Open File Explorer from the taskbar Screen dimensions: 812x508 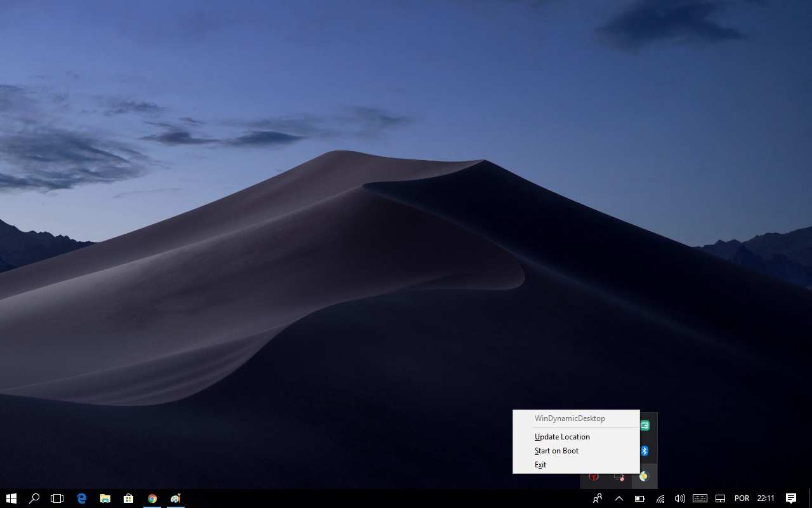click(105, 498)
